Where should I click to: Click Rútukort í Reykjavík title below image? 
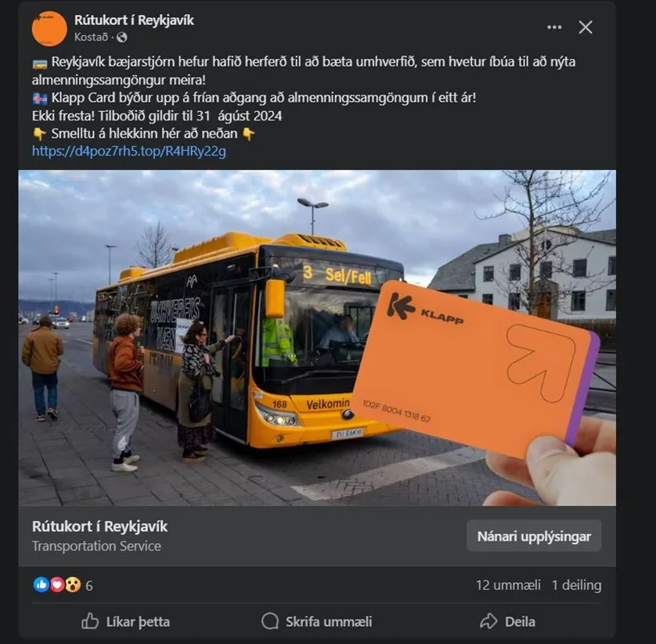[99, 527]
